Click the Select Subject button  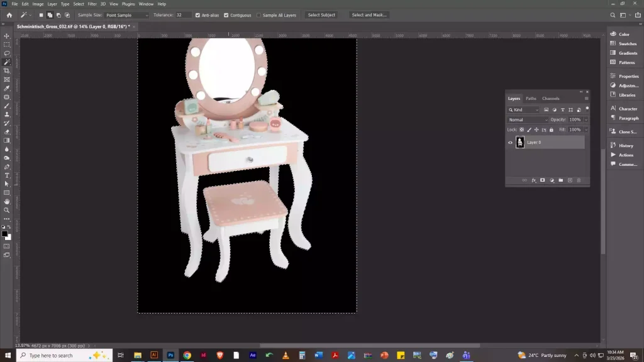tap(321, 15)
